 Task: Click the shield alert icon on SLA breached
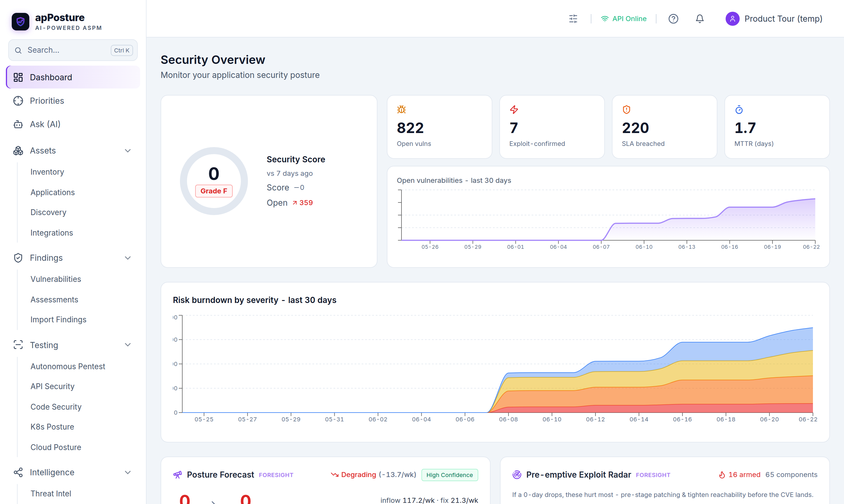click(627, 110)
